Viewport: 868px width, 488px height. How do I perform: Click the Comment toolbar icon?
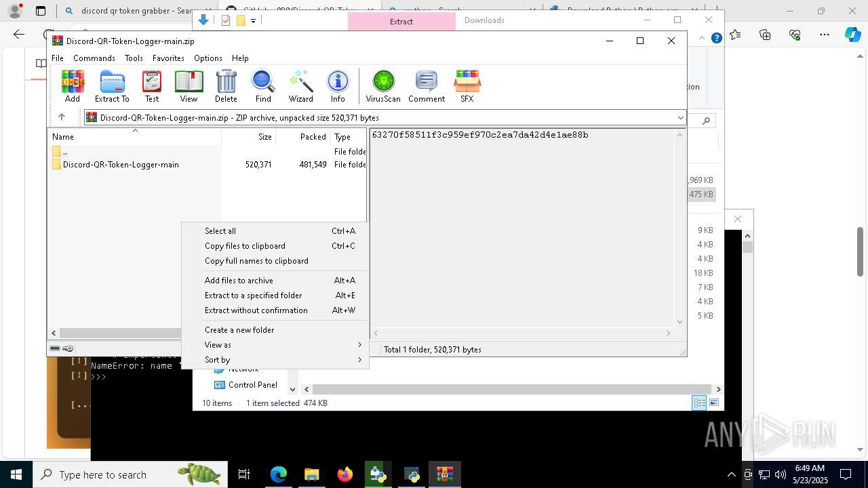(427, 86)
